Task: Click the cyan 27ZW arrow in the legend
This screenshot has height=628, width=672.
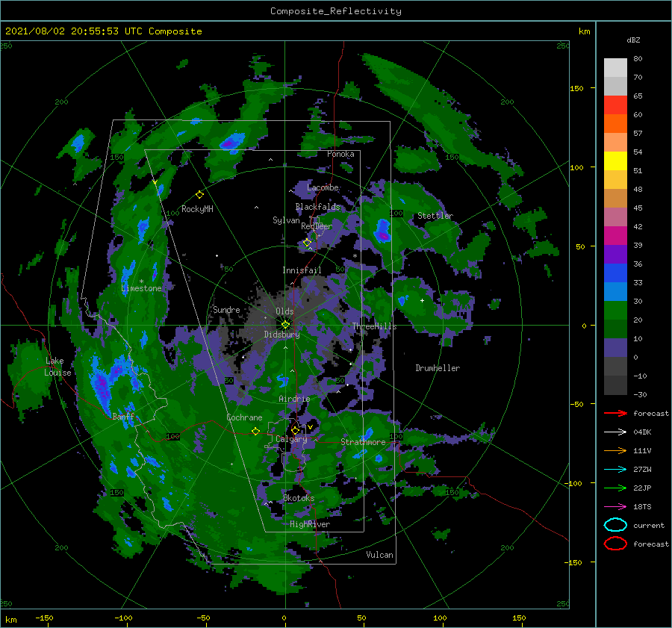Action: point(615,470)
